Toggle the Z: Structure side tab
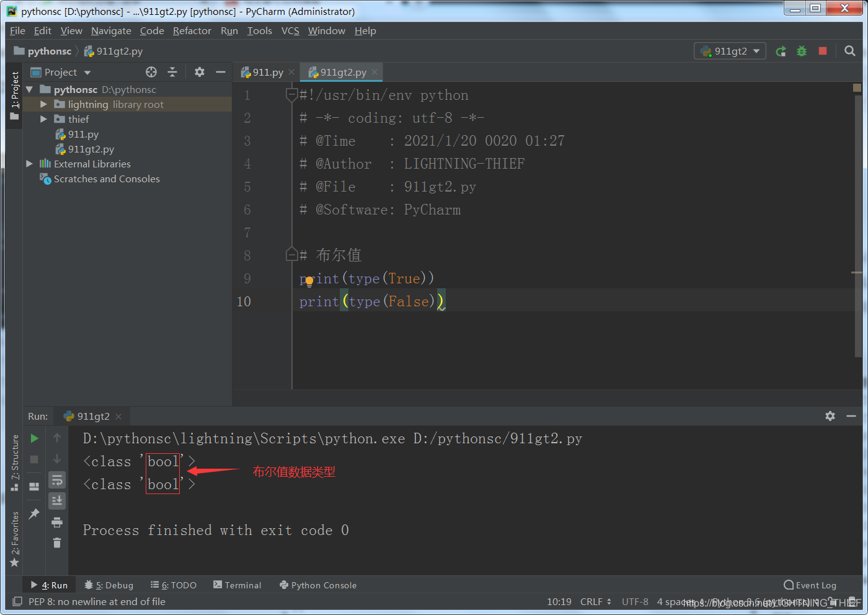This screenshot has width=868, height=615. 14,462
